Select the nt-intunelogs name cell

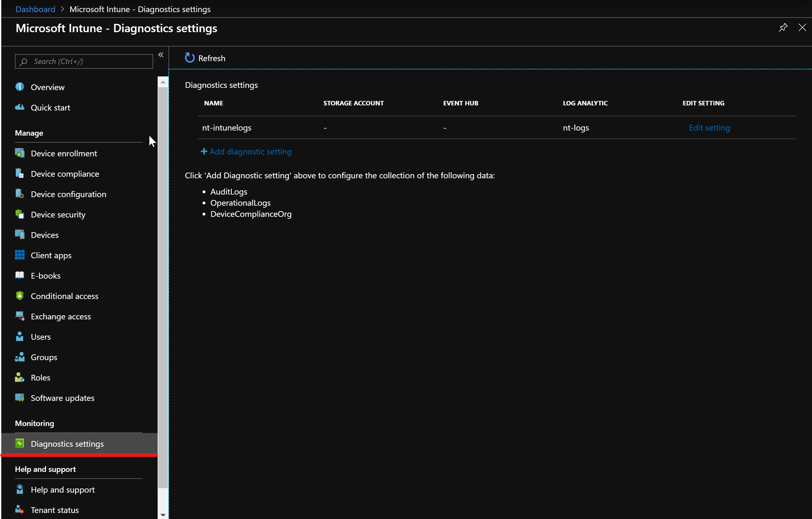click(227, 127)
